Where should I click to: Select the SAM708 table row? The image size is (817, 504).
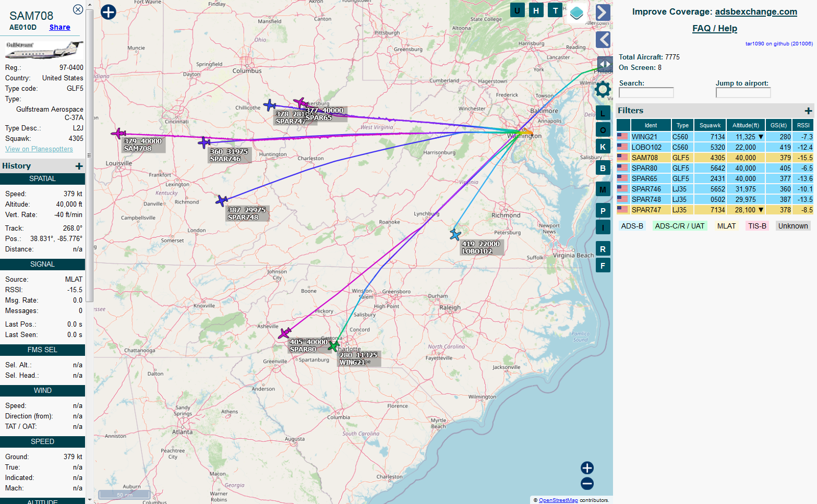coord(715,158)
